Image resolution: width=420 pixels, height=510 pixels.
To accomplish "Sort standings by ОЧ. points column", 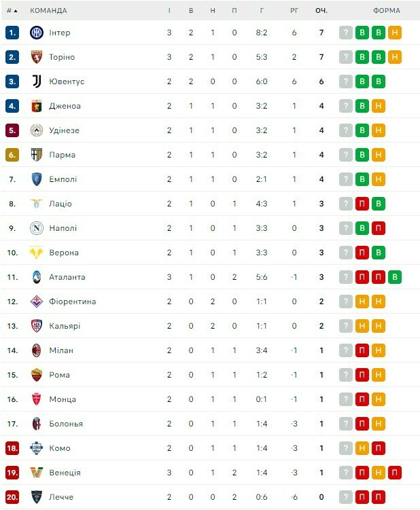I will point(321,11).
